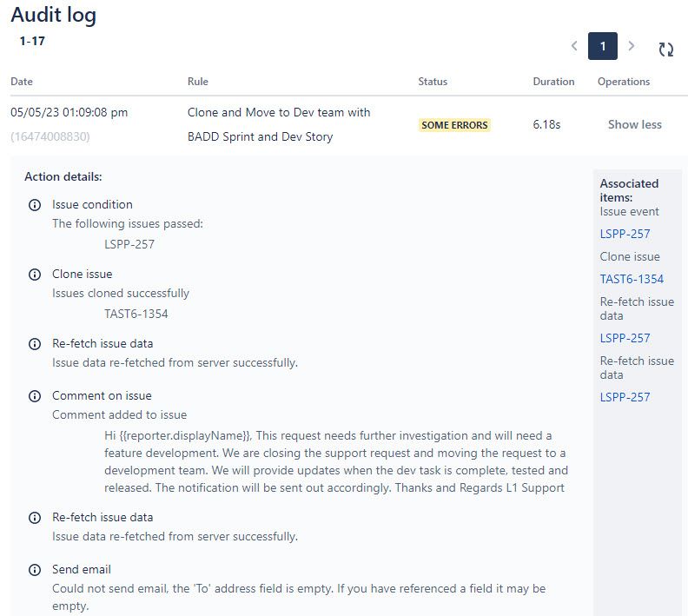688x616 pixels.
Task: Click info icon beside second Re-fetch issue data
Action: (35, 518)
